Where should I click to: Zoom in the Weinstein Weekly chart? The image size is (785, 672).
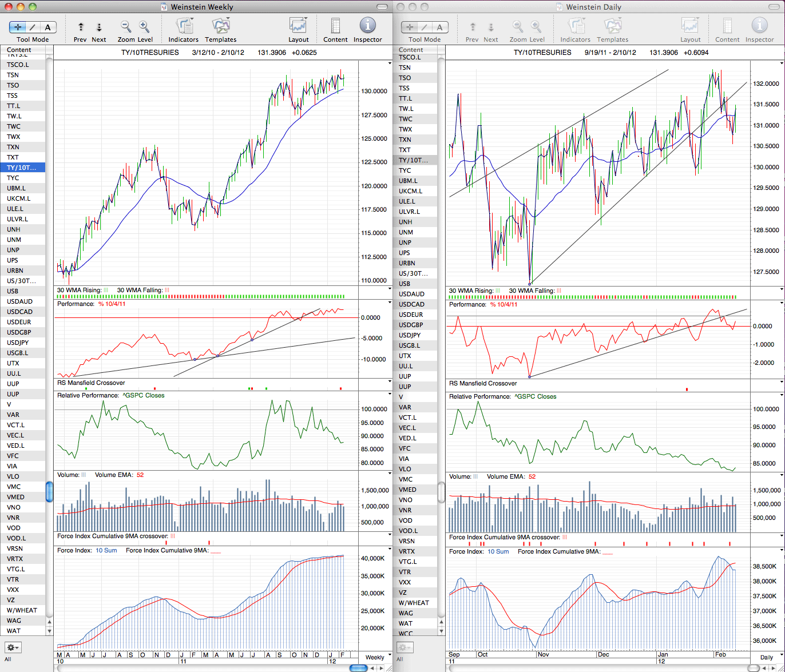(144, 26)
